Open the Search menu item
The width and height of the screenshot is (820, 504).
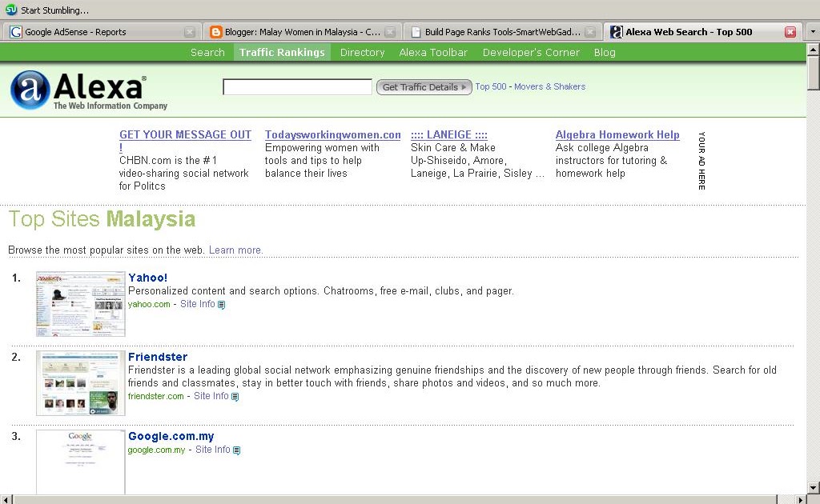[x=207, y=52]
